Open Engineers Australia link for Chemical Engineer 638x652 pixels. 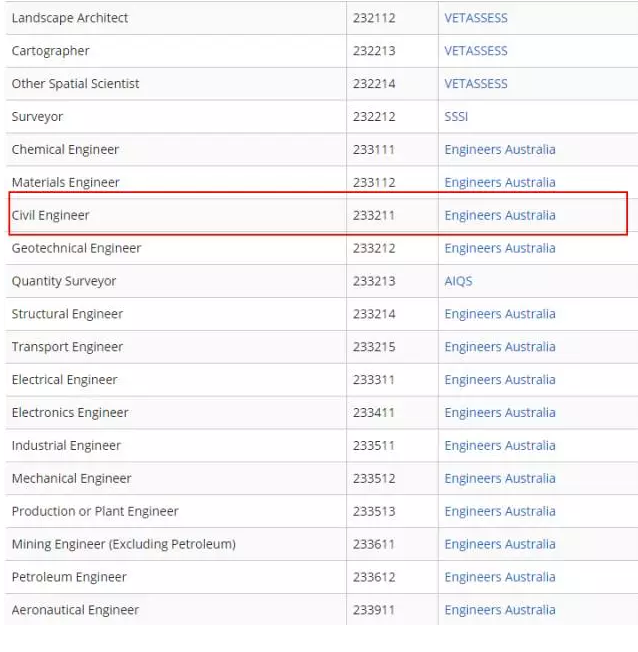click(x=499, y=150)
